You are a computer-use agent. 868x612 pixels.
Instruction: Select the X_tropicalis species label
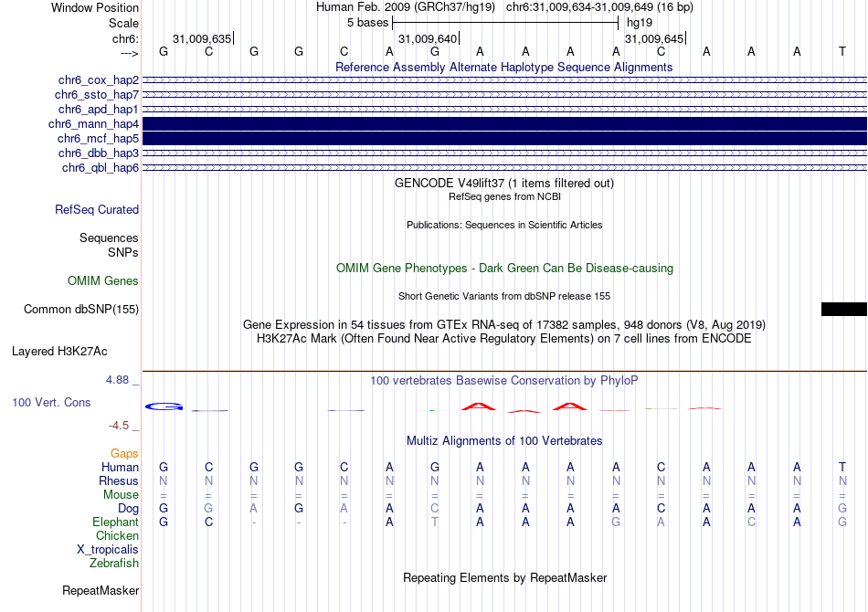coord(108,550)
